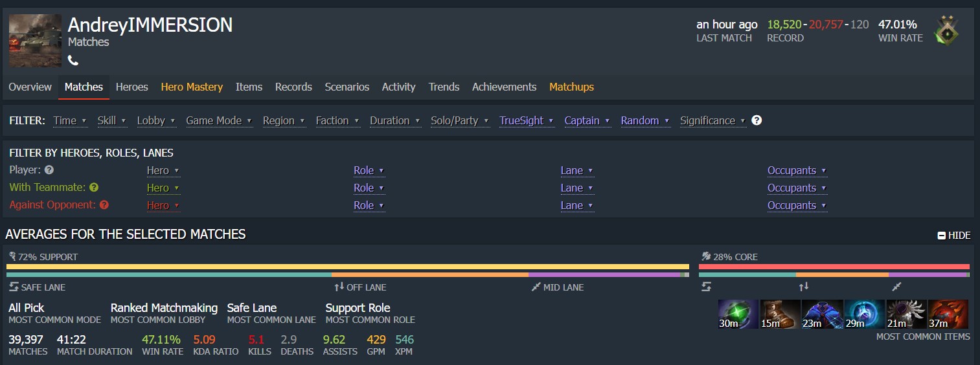The image size is (980, 365).
Task: Open the Faction filter dropdown
Action: click(x=337, y=120)
